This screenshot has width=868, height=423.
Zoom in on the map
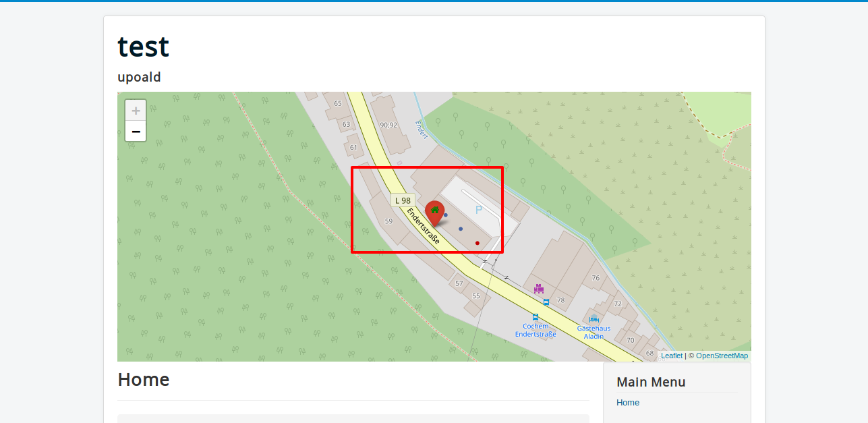(x=136, y=111)
